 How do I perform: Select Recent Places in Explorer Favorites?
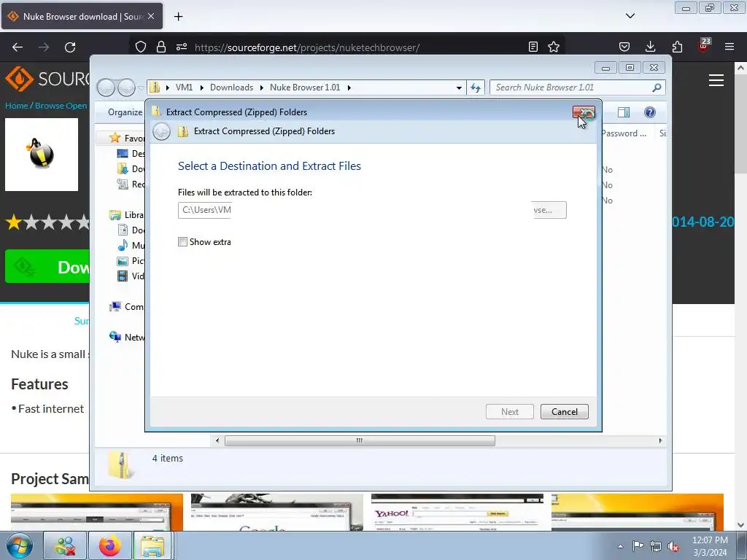pos(131,184)
